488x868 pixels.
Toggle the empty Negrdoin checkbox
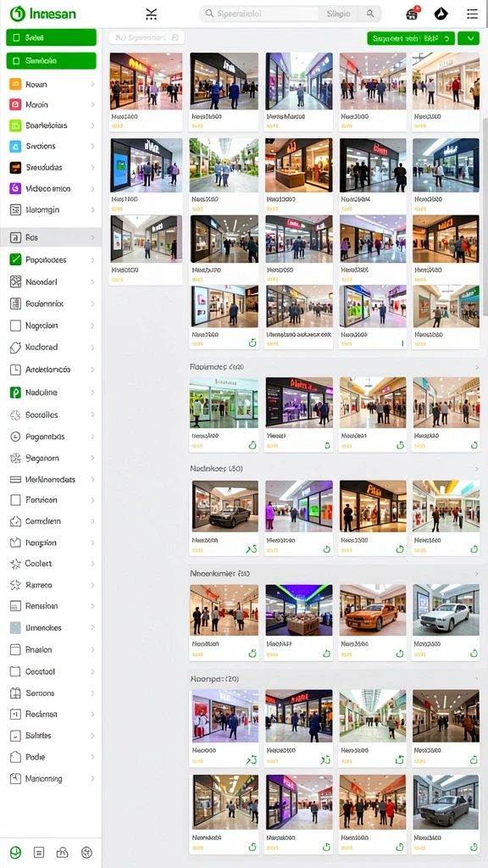pyautogui.click(x=15, y=325)
